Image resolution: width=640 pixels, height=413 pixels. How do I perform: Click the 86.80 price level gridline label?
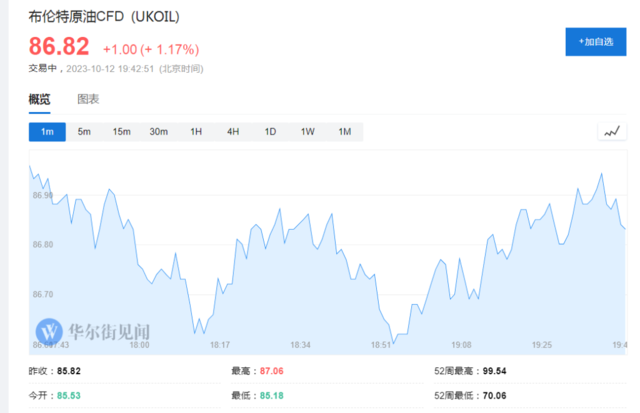43,244
